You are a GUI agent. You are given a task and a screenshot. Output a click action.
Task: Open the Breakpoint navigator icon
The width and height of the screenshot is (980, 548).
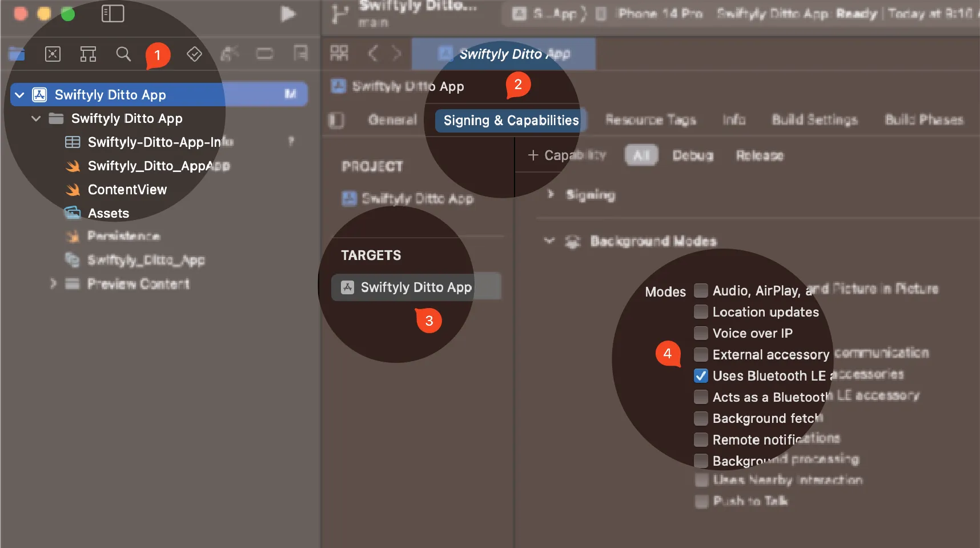click(x=264, y=54)
